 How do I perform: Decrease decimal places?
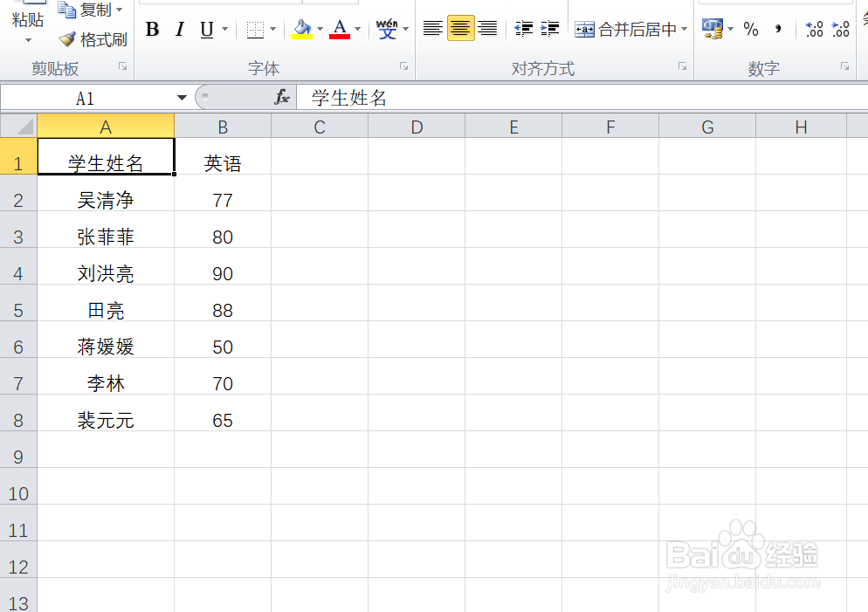click(841, 29)
